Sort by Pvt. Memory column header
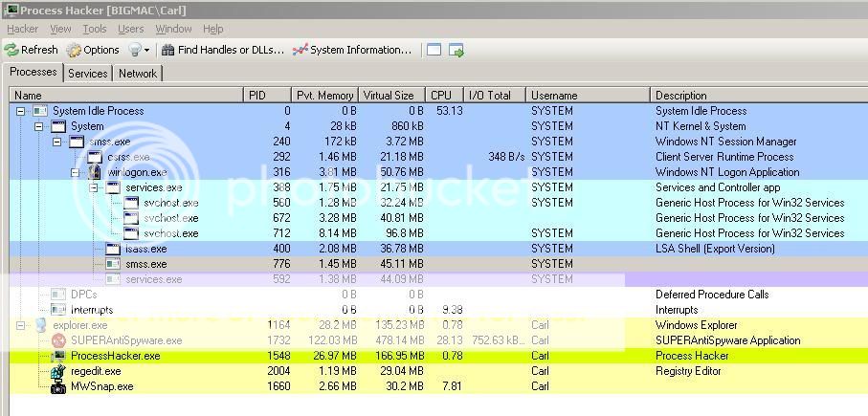The width and height of the screenshot is (868, 416). 325,95
